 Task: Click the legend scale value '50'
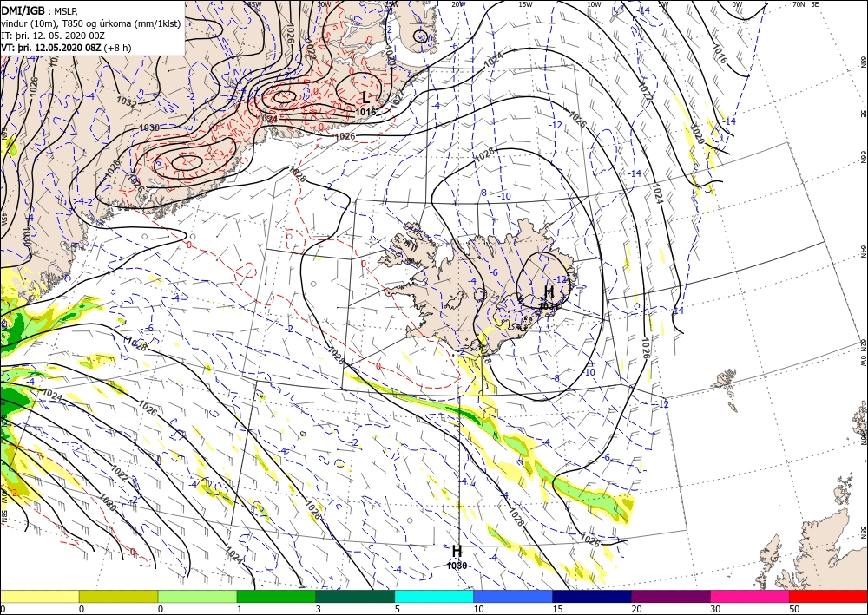(794, 609)
